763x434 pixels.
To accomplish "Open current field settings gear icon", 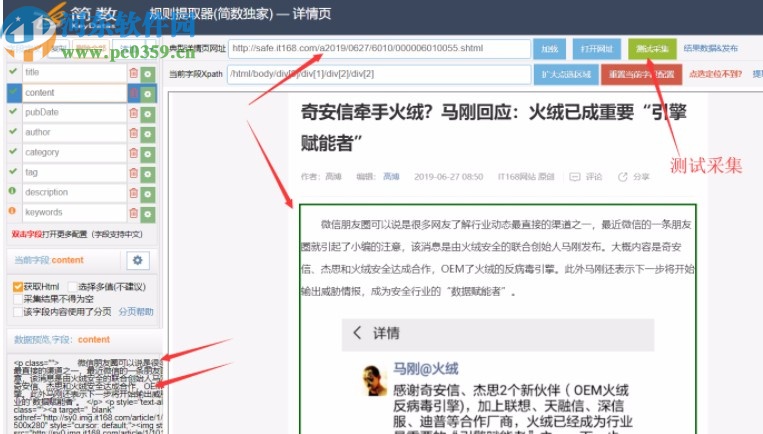I will point(138,260).
